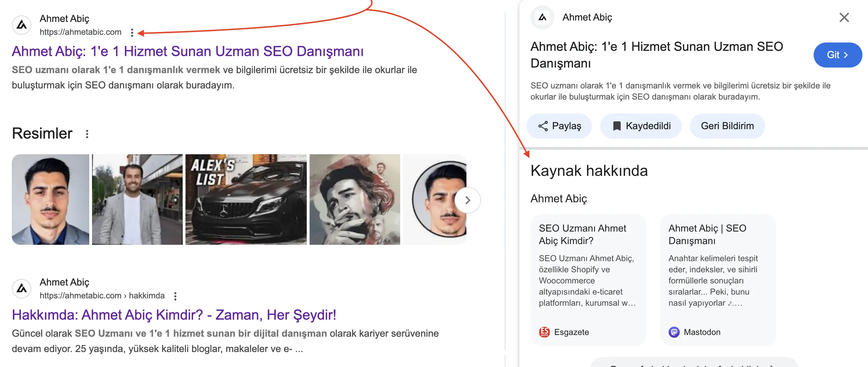Click https://ahmetabic.com URL of first result
Viewport: 868px width, 367px height.
coord(81,32)
